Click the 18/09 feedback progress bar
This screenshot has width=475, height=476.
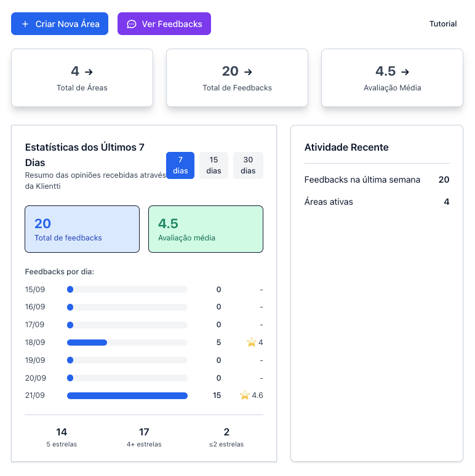click(127, 343)
